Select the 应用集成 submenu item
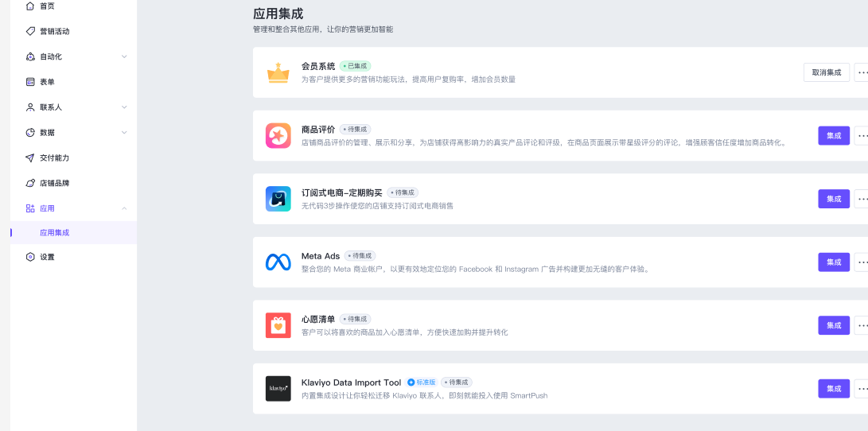This screenshot has width=868, height=431. click(55, 233)
